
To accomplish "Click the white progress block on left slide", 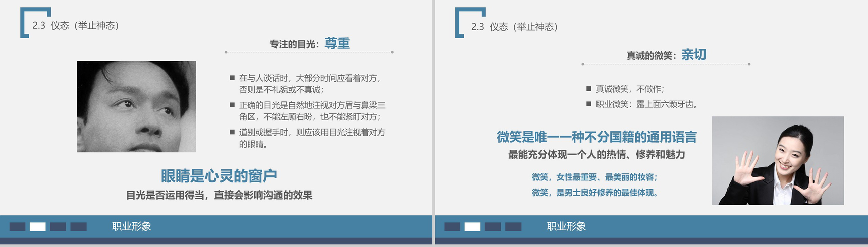I will [x=38, y=227].
